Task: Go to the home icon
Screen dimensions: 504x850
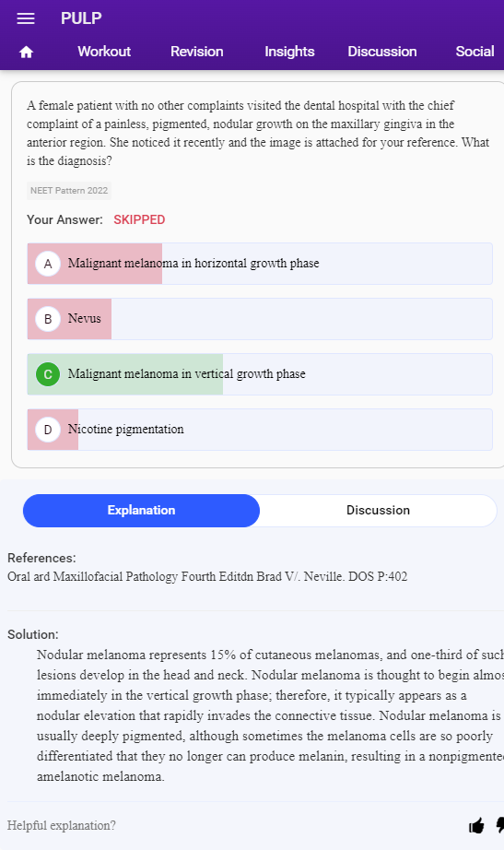Action: [x=26, y=52]
